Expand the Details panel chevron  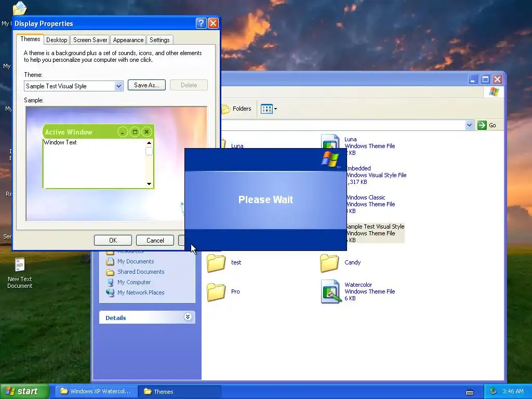pyautogui.click(x=188, y=317)
